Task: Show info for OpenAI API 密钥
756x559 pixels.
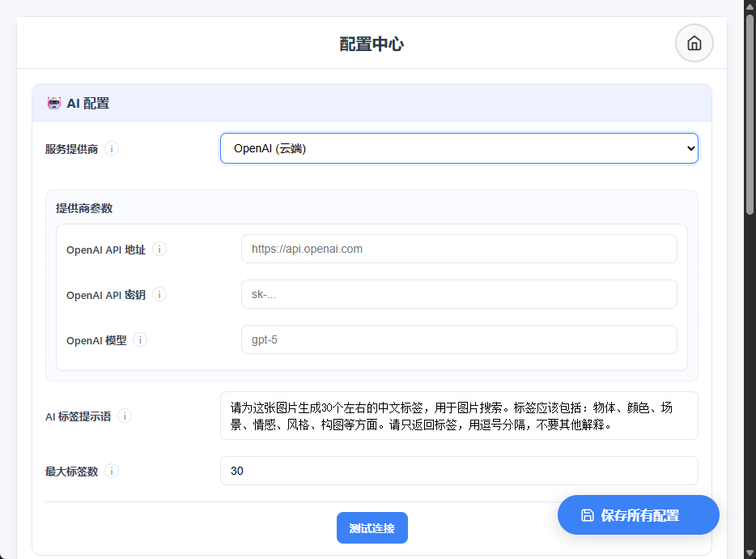Action: 159,295
